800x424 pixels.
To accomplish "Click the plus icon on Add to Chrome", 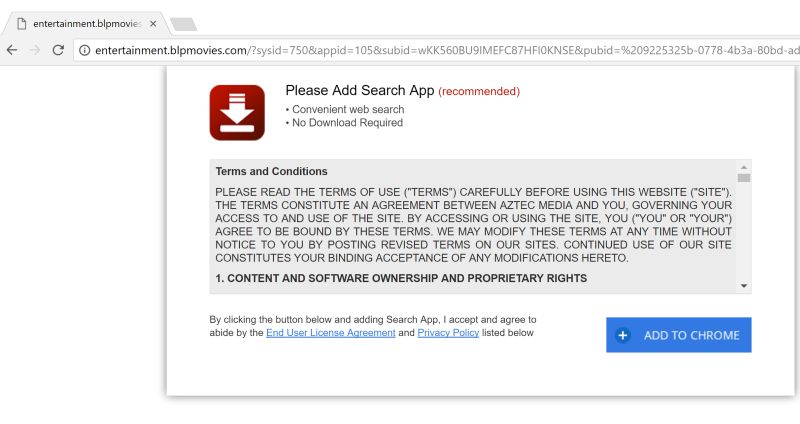I will pyautogui.click(x=623, y=335).
